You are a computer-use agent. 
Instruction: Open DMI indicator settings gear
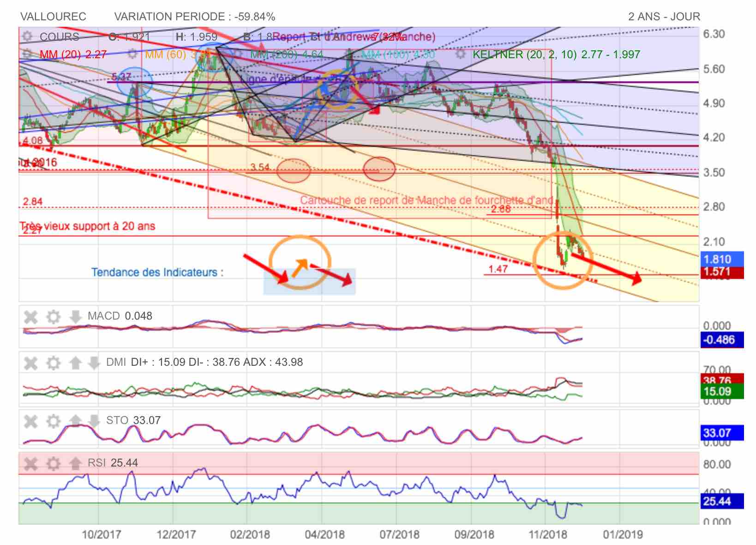(x=54, y=363)
